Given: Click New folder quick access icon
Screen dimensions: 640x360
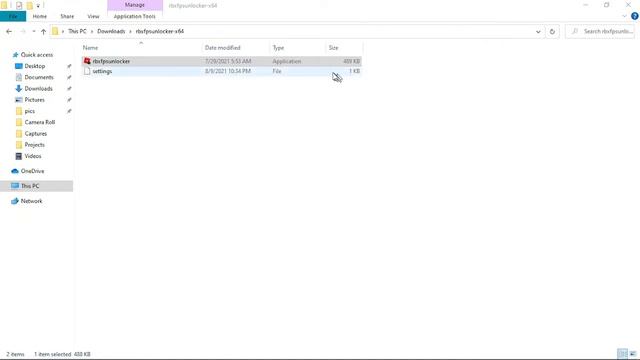Looking at the screenshot, I should [x=29, y=5].
